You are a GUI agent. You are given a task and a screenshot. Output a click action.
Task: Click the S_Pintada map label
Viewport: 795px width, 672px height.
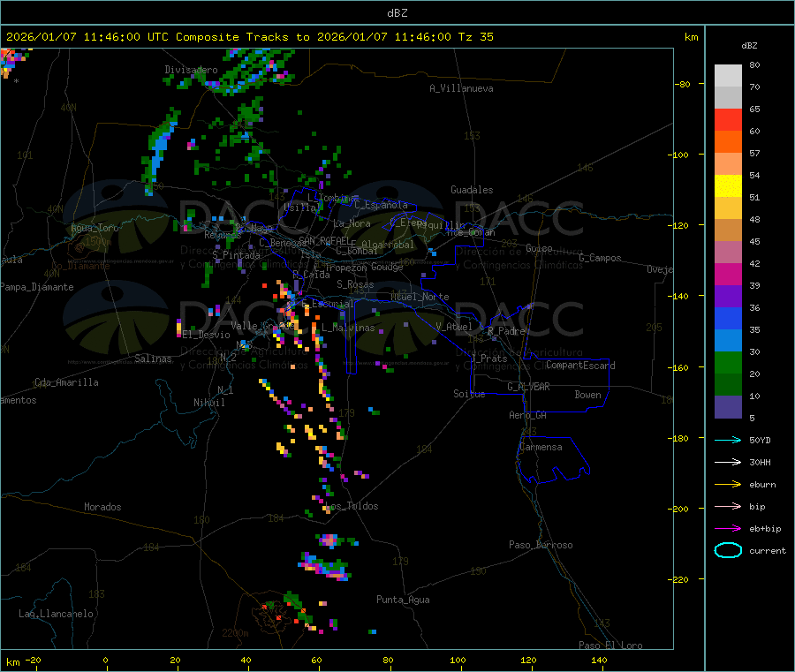(236, 255)
